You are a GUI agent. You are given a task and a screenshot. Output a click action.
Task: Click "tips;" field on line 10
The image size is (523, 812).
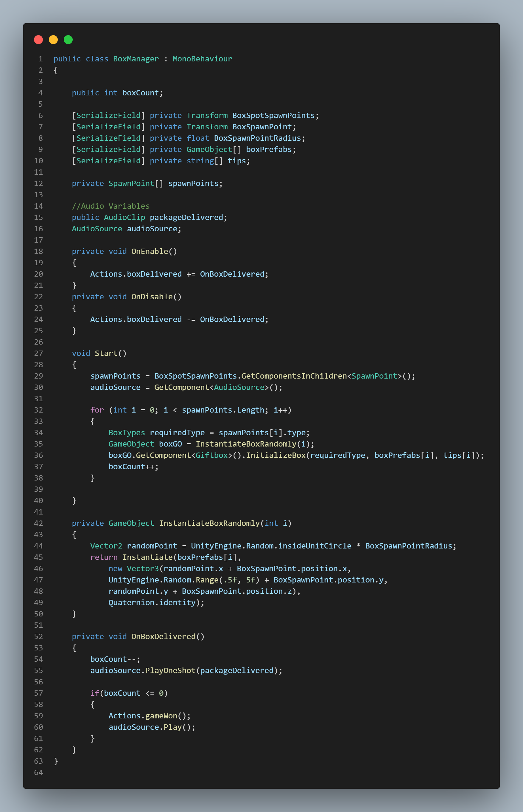[x=239, y=161]
